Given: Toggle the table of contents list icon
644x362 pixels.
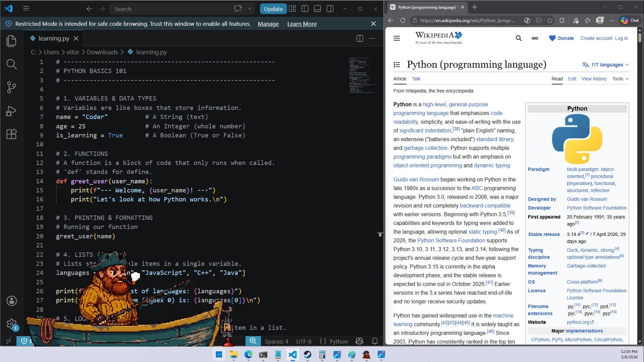Looking at the screenshot, I should [x=397, y=65].
